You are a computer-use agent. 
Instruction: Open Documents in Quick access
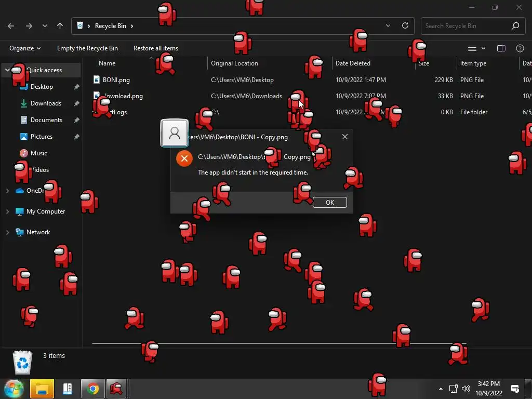(x=46, y=120)
